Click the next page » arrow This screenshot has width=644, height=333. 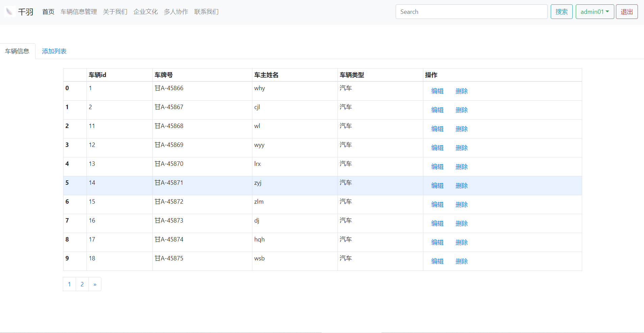tap(95, 284)
